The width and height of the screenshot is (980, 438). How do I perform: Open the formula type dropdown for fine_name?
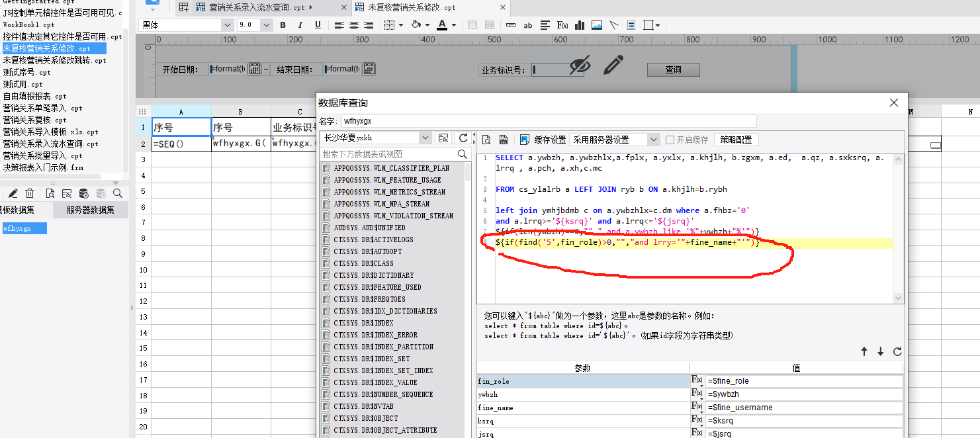(x=697, y=408)
